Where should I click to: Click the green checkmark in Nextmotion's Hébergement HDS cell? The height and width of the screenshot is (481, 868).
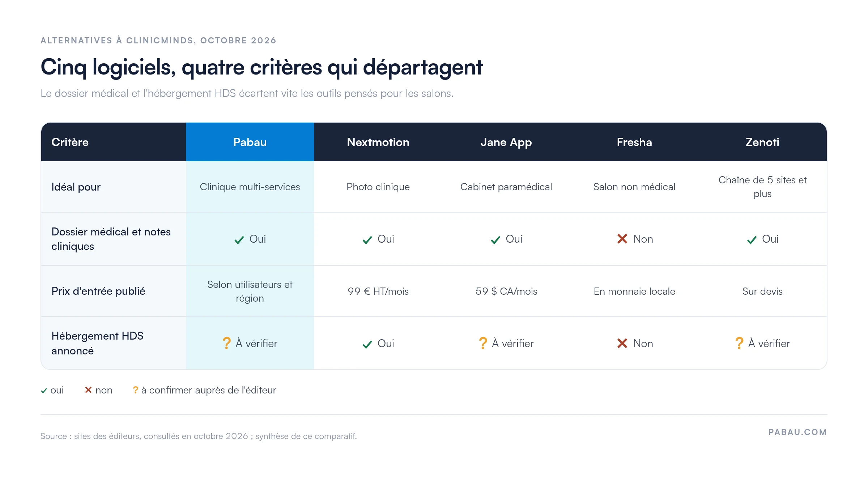coord(367,344)
